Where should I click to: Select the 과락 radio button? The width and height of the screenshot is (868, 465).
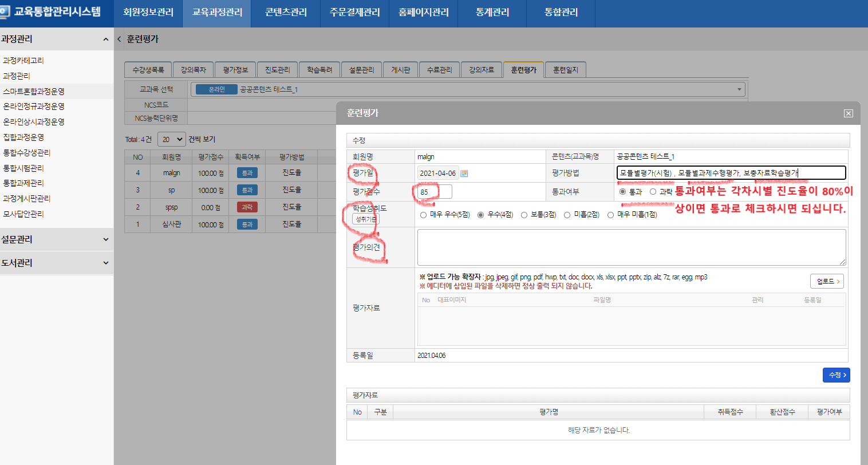click(653, 192)
